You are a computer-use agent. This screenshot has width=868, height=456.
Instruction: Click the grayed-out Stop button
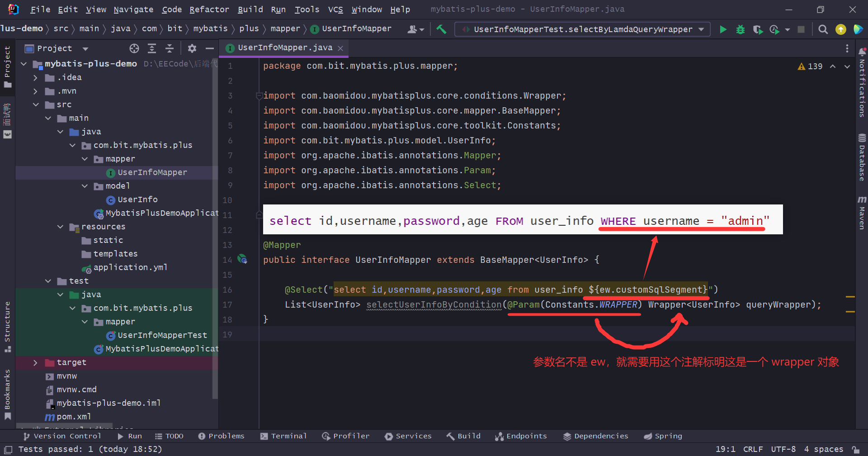pyautogui.click(x=801, y=29)
